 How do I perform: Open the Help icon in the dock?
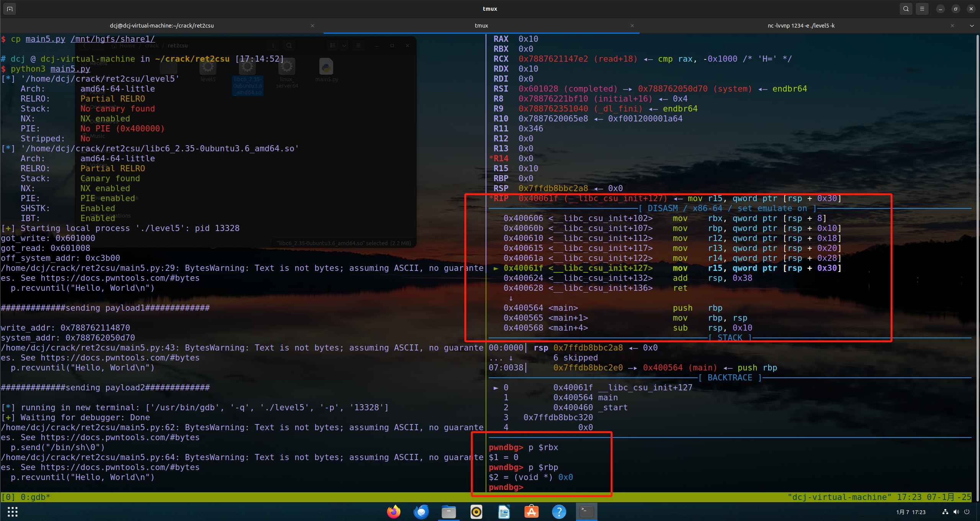click(559, 512)
